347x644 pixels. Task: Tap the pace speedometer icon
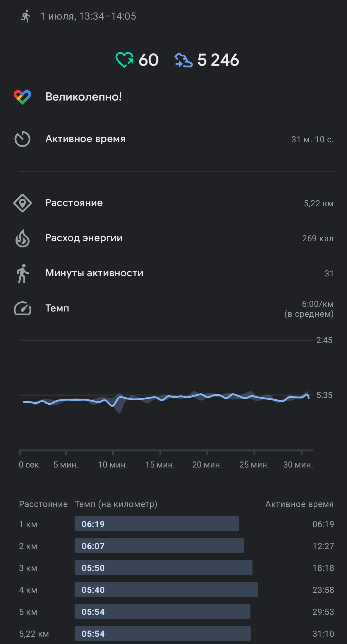[x=23, y=309]
